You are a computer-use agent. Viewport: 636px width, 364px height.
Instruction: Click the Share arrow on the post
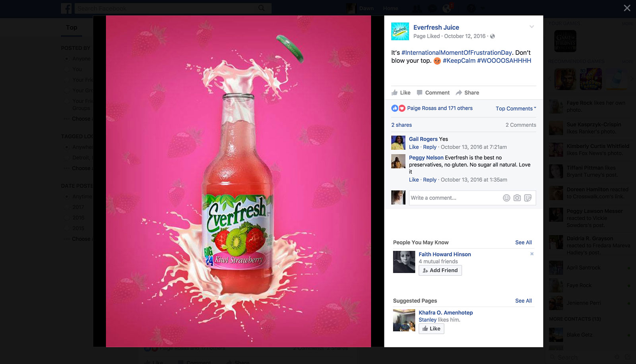coord(467,93)
